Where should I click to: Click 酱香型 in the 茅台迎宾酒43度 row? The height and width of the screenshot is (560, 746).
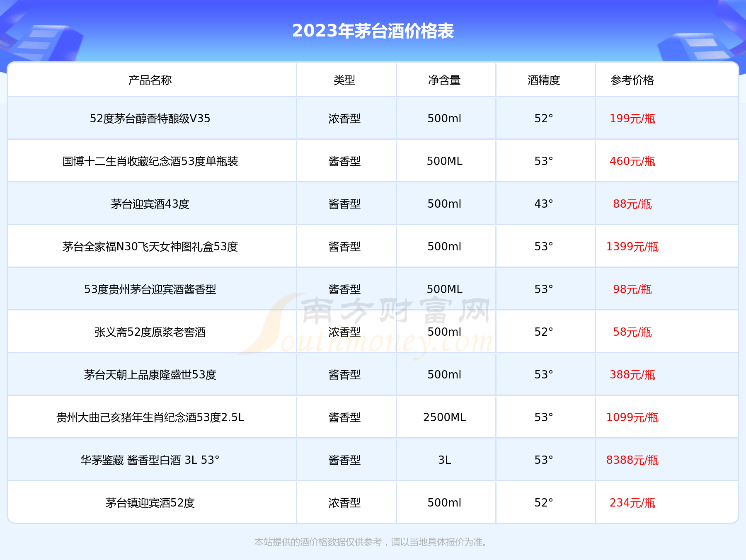click(x=344, y=204)
